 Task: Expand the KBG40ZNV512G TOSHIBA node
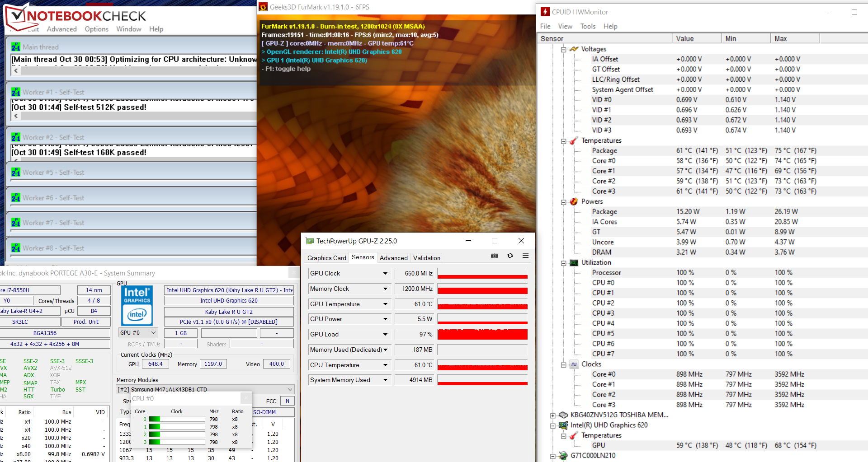tap(553, 415)
